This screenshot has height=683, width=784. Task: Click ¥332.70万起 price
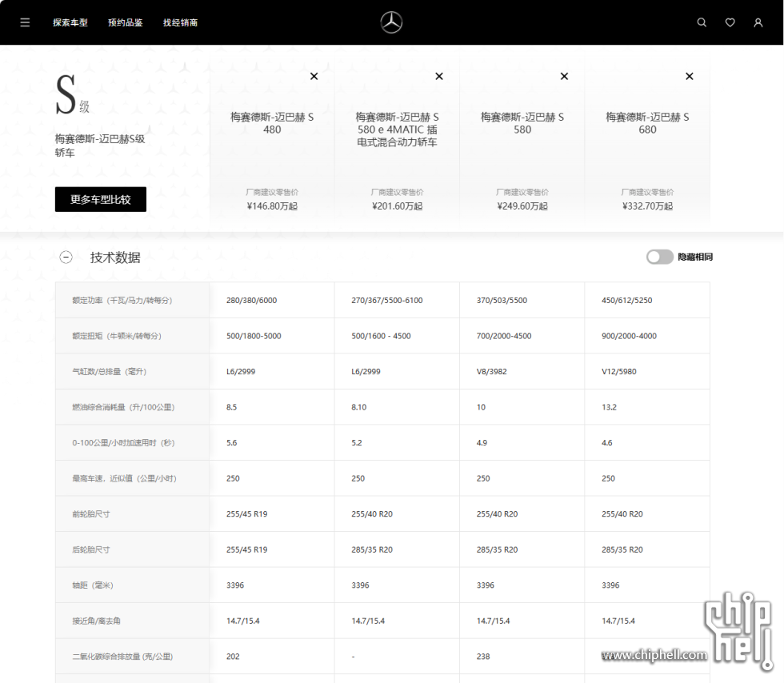point(647,206)
